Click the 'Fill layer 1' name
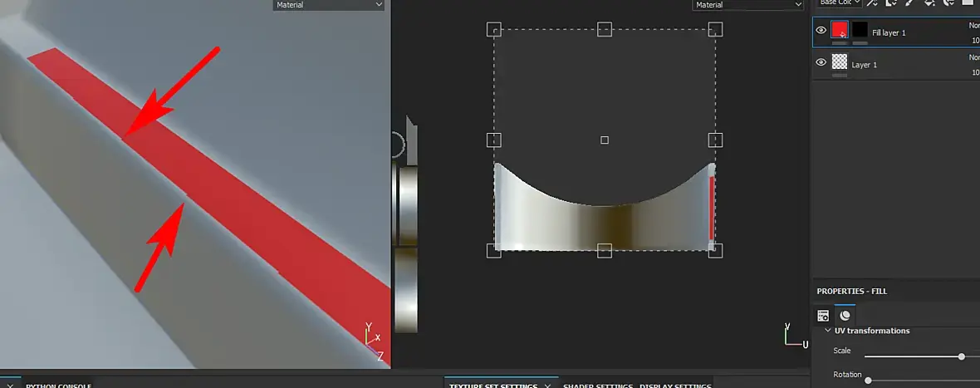The width and height of the screenshot is (980, 388). tap(889, 32)
